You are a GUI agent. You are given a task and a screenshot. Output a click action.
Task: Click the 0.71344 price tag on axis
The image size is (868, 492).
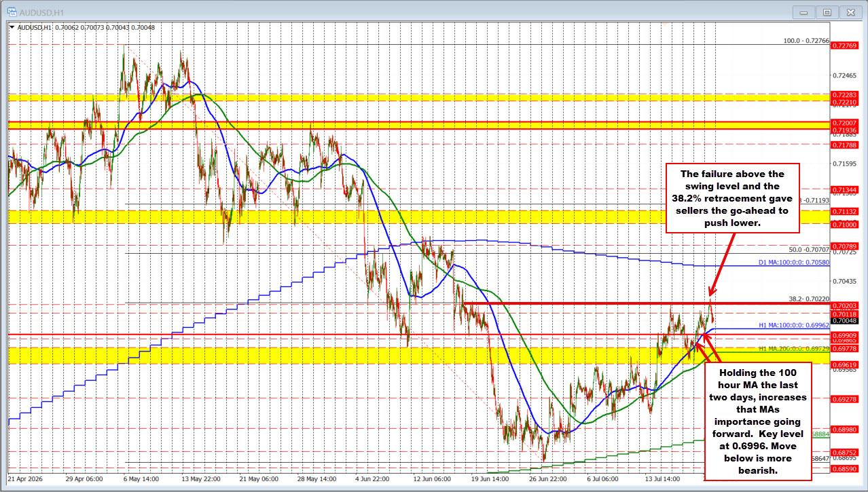[x=846, y=189]
